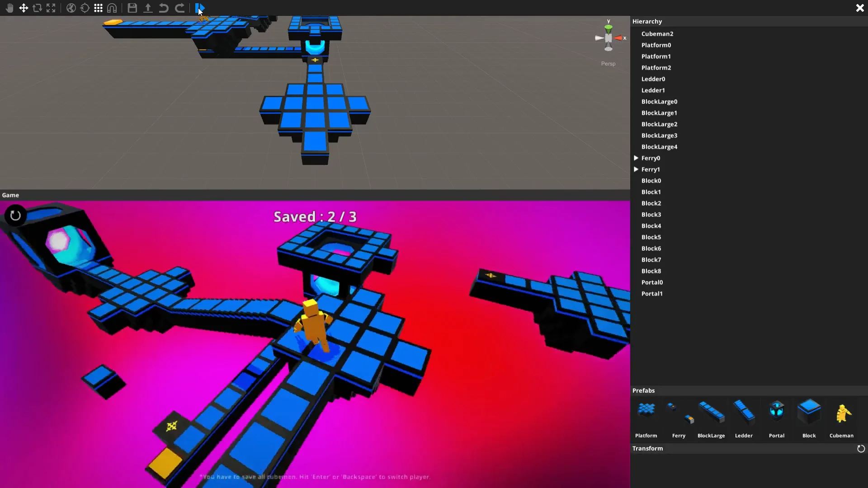The height and width of the screenshot is (488, 868).
Task: Expand Ferry0 in the Hierarchy
Action: click(x=636, y=158)
